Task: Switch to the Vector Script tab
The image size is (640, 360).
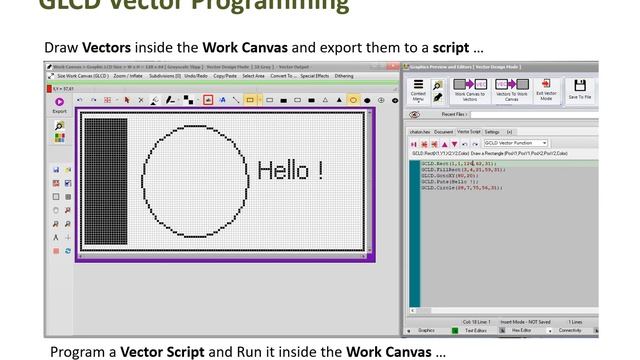Action: pos(468,132)
